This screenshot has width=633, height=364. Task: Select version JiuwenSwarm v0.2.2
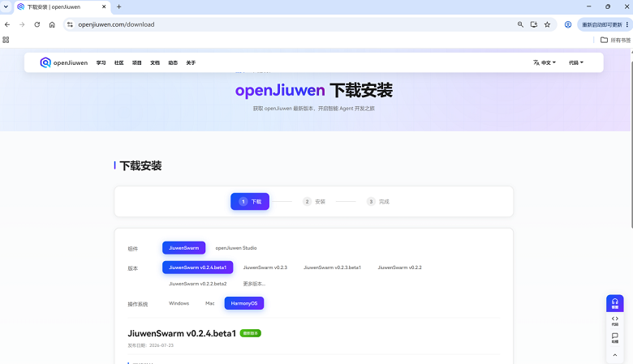(x=399, y=268)
